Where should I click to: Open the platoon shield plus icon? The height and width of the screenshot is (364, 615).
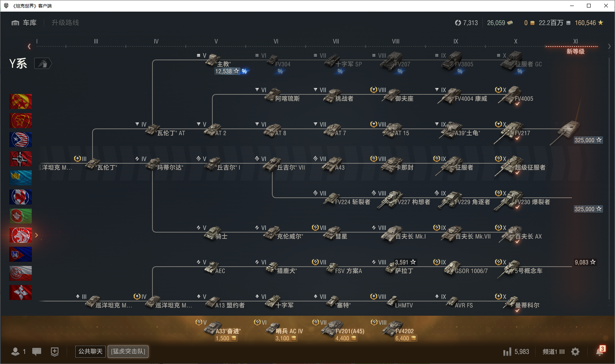[55, 351]
